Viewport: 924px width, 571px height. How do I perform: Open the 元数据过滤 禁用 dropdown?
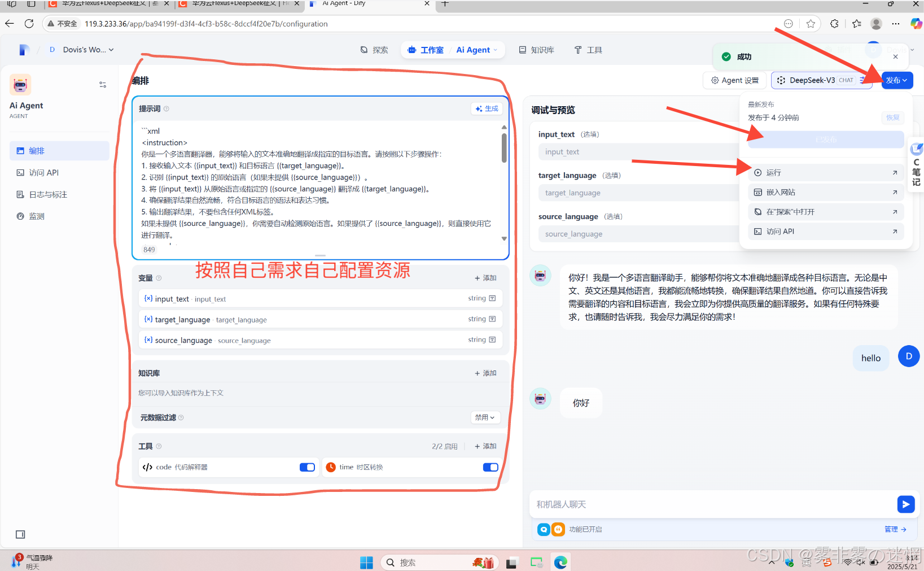(x=485, y=417)
